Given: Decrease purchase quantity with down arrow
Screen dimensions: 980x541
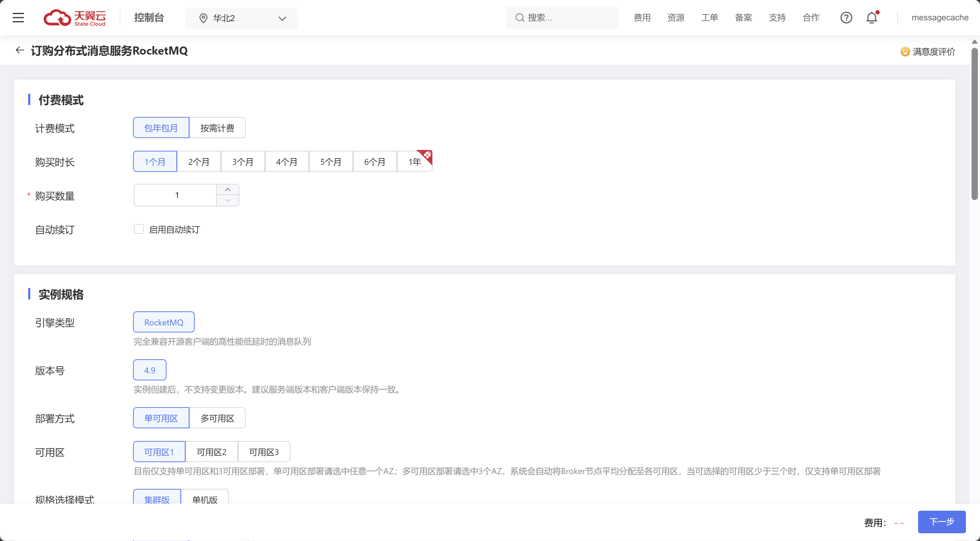Looking at the screenshot, I should coord(227,200).
